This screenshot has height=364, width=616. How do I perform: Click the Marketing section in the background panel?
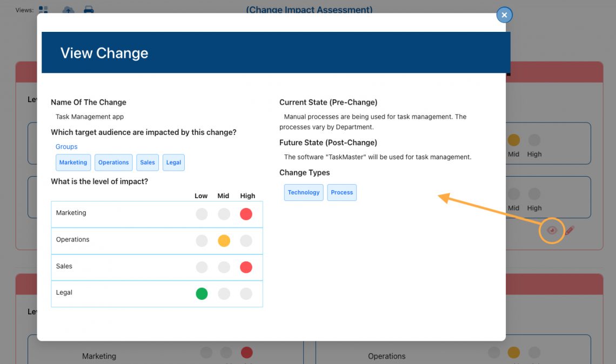point(99,356)
